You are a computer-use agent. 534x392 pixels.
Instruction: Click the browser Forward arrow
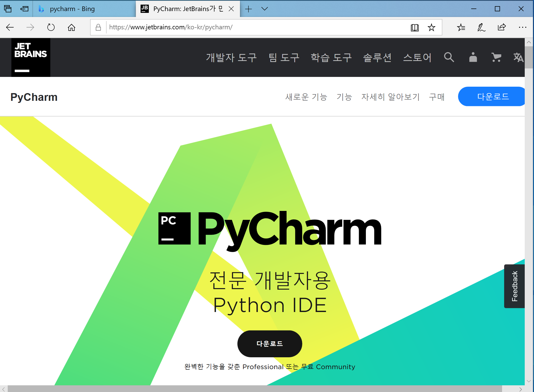tap(30, 27)
